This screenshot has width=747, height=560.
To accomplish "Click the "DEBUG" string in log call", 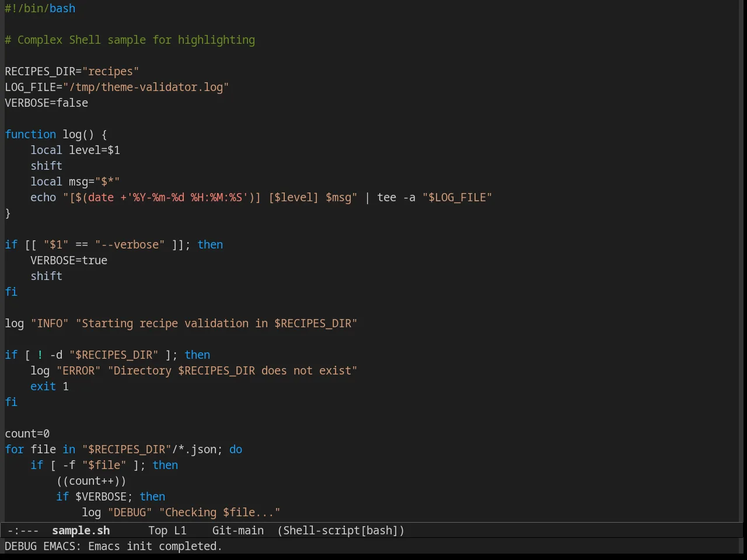I will (130, 512).
